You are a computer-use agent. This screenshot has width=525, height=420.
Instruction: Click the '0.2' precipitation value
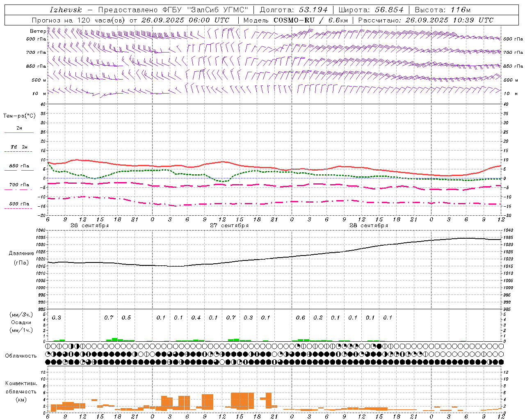pyautogui.click(x=318, y=318)
